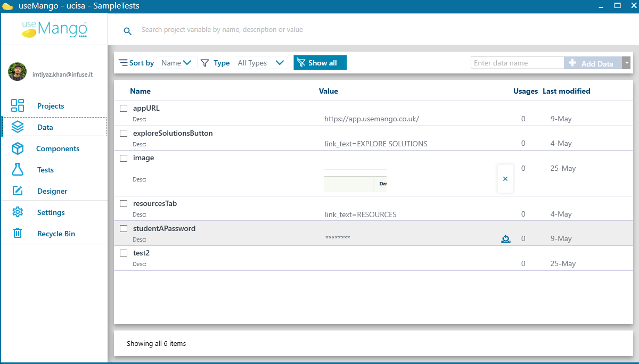Click the Tests flask icon
Screen dimensions: 639x364
click(x=18, y=170)
